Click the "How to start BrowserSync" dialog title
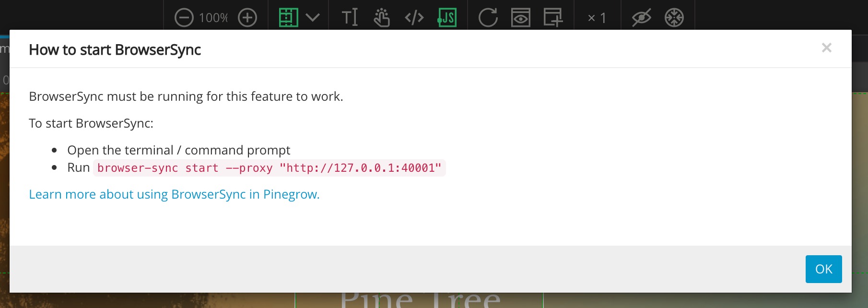Viewport: 868px width, 308px height. click(115, 50)
